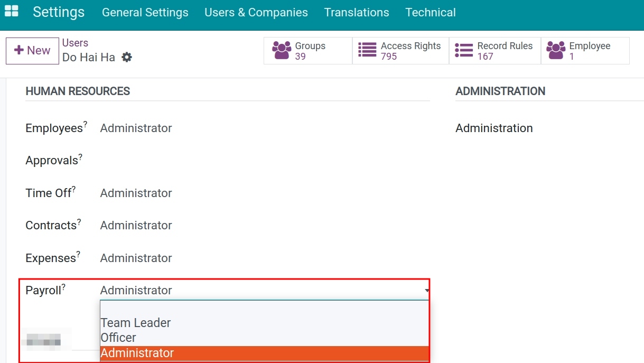View the 167 Record Rules stat button
The width and height of the screenshot is (644, 363).
[495, 51]
